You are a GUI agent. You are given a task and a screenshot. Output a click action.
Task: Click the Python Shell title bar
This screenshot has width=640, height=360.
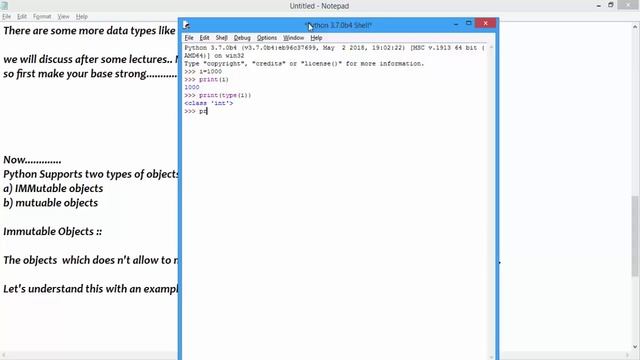point(338,25)
